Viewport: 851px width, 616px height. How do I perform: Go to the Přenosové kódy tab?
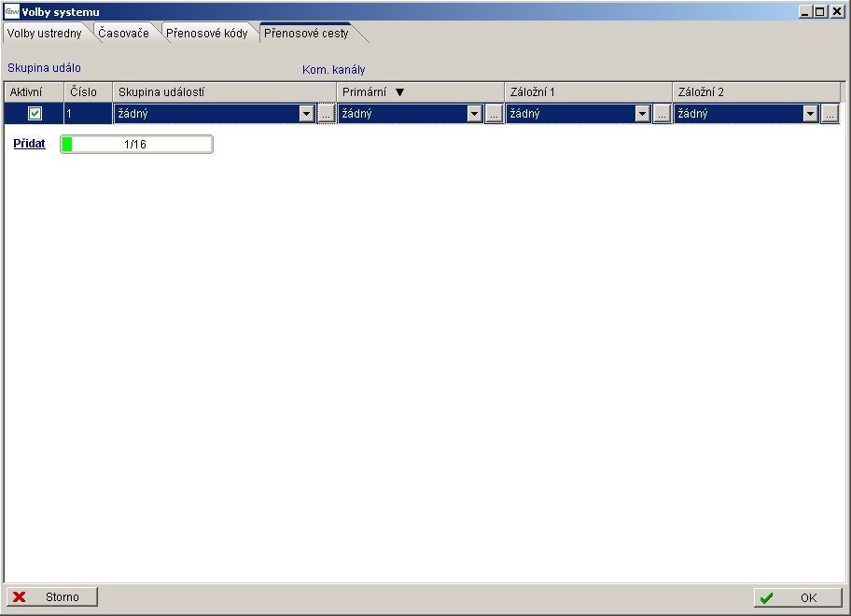point(206,34)
